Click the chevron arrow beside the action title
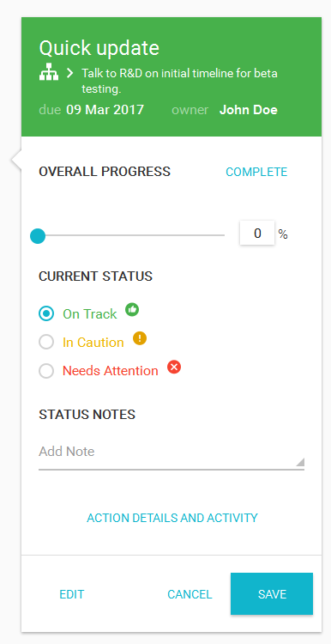 70,73
